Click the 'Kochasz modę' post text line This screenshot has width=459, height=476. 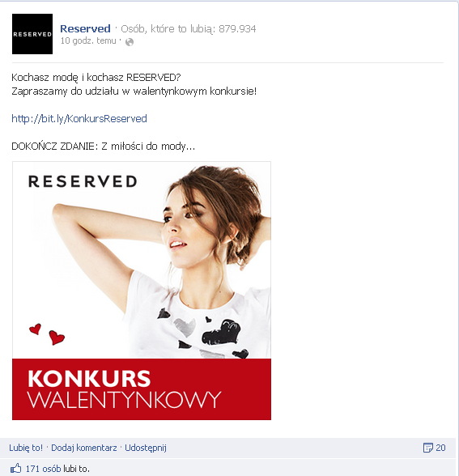(96, 78)
